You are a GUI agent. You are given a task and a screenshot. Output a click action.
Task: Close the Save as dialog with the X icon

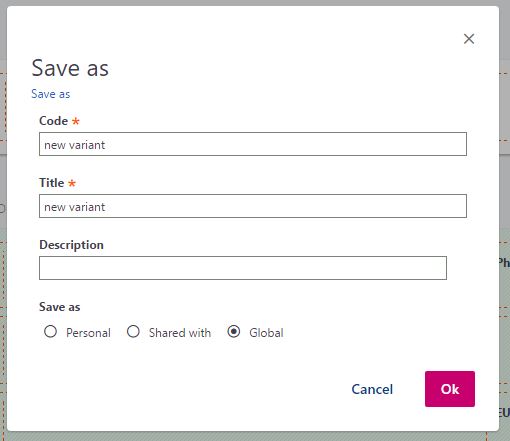(x=469, y=39)
